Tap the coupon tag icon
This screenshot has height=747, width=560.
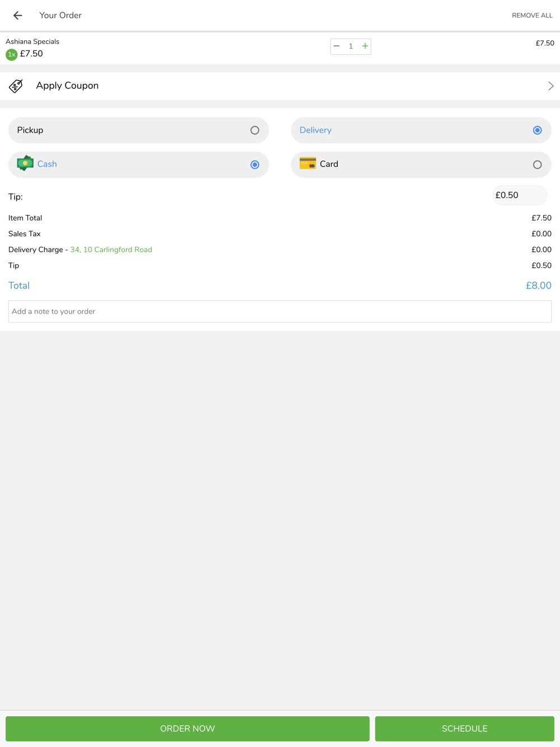point(16,86)
